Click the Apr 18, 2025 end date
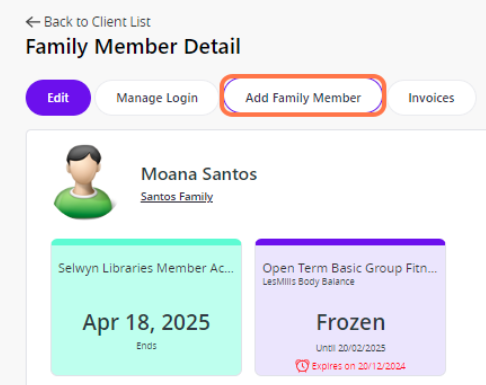The width and height of the screenshot is (486, 385). point(146,322)
